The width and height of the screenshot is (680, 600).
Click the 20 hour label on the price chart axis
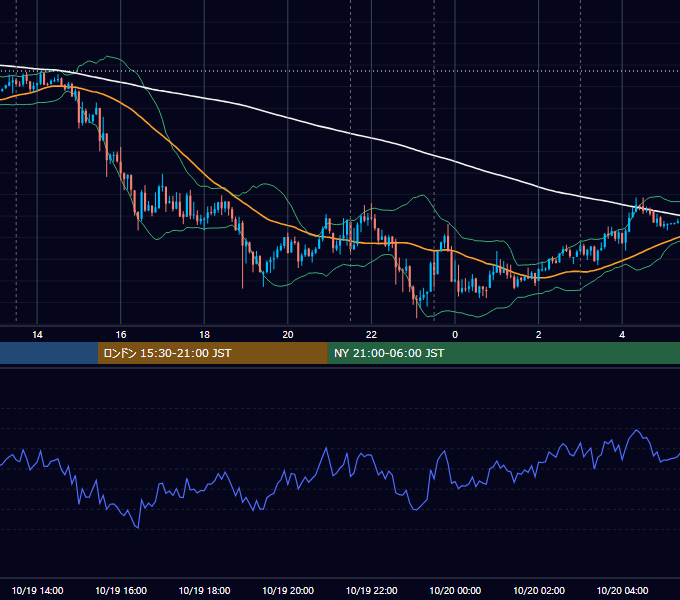tap(288, 335)
